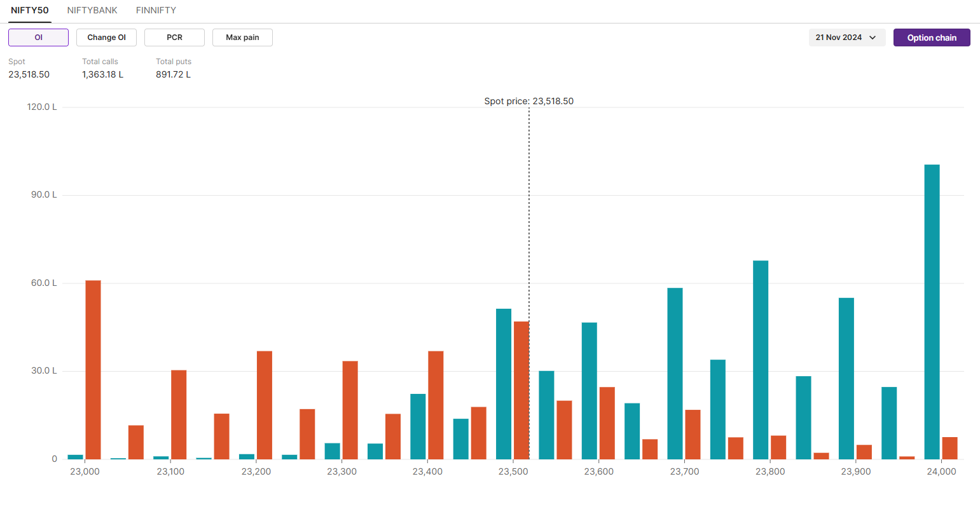Click the y-axis label 30.0 L
Image resolution: width=980 pixels, height=514 pixels.
pyautogui.click(x=44, y=370)
